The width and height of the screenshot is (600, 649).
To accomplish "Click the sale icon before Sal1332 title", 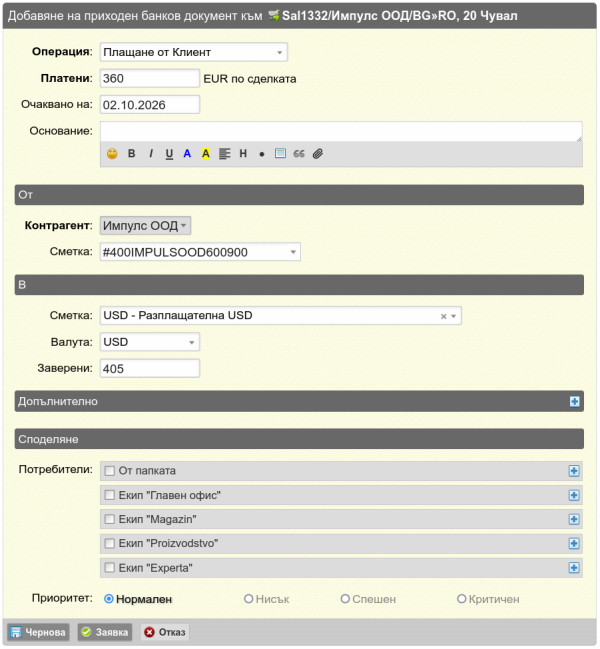I will tap(274, 16).
